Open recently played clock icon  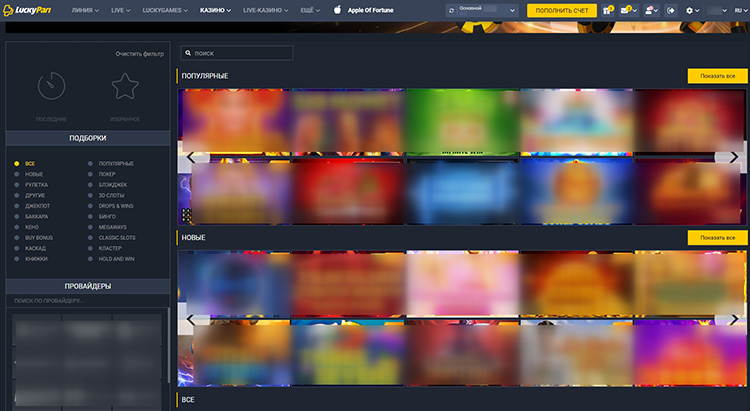[52, 89]
